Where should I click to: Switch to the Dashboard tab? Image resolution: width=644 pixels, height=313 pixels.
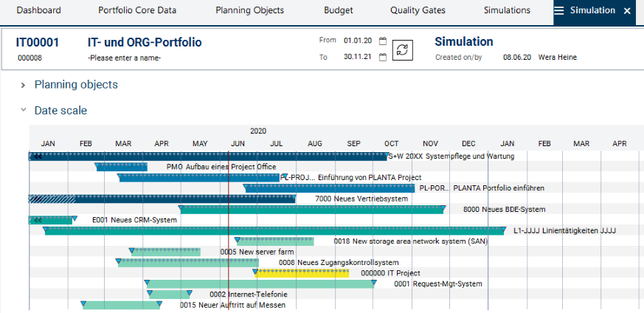pos(38,11)
